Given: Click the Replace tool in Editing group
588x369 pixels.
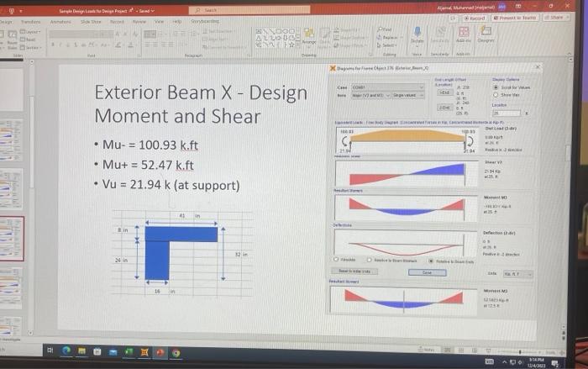Looking at the screenshot, I should point(388,37).
